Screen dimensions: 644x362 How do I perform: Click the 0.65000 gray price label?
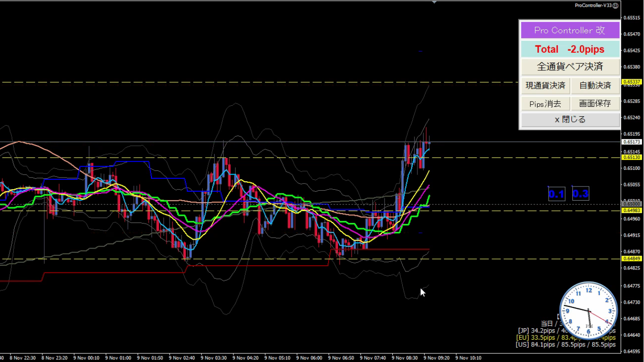click(632, 204)
